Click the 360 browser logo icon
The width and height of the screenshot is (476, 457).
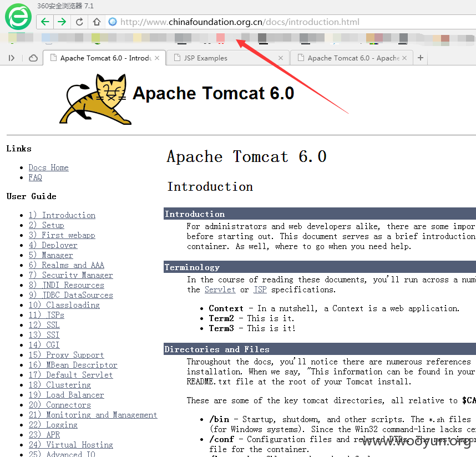[18, 17]
